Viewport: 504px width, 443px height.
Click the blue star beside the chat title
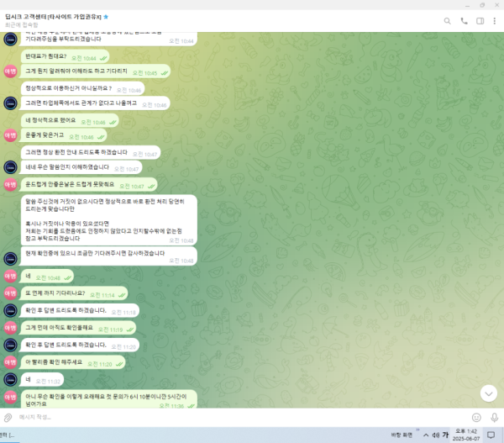106,17
